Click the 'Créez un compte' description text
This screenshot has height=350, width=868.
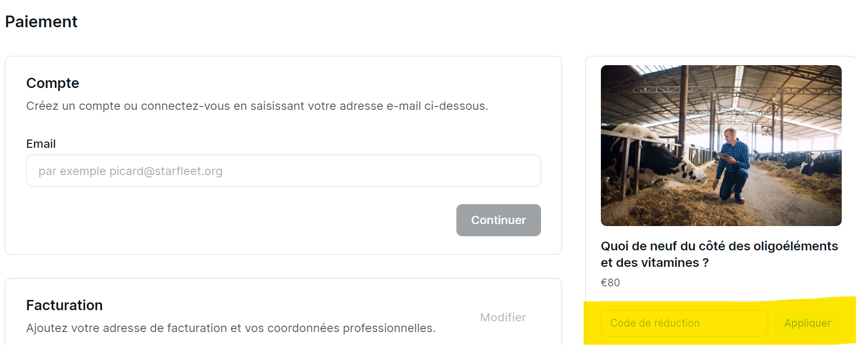tap(257, 106)
